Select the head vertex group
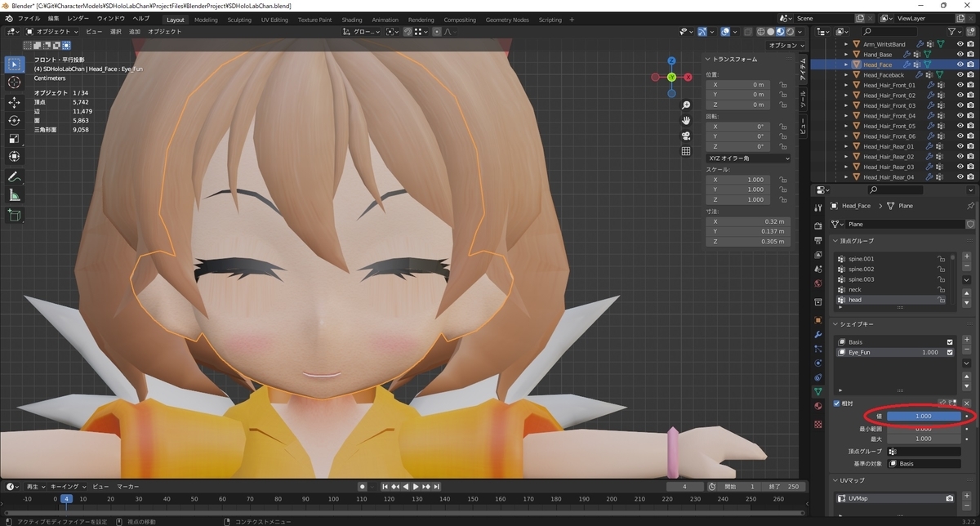 click(x=892, y=300)
